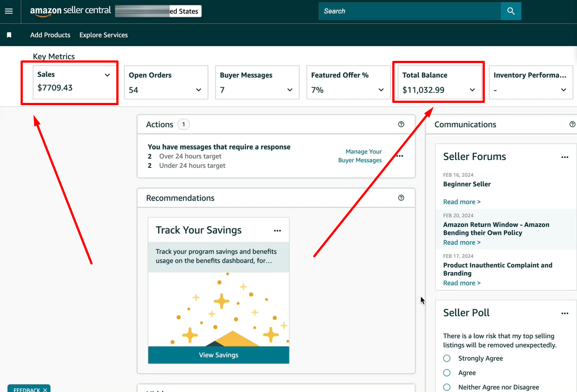Open the Seller Forums ellipsis menu
The image size is (577, 392).
[564, 157]
